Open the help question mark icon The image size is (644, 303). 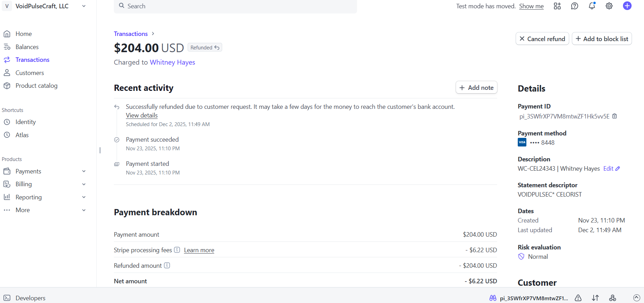574,6
